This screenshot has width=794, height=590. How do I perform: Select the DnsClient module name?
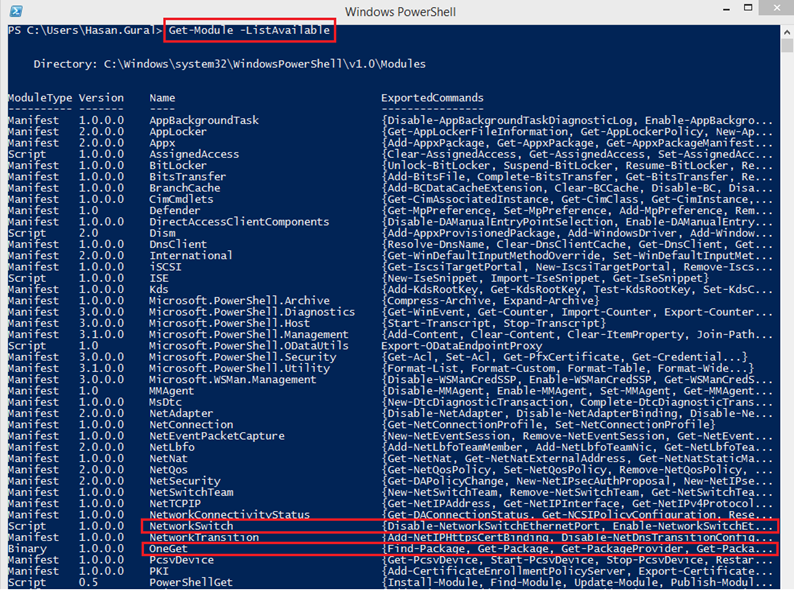coord(178,245)
